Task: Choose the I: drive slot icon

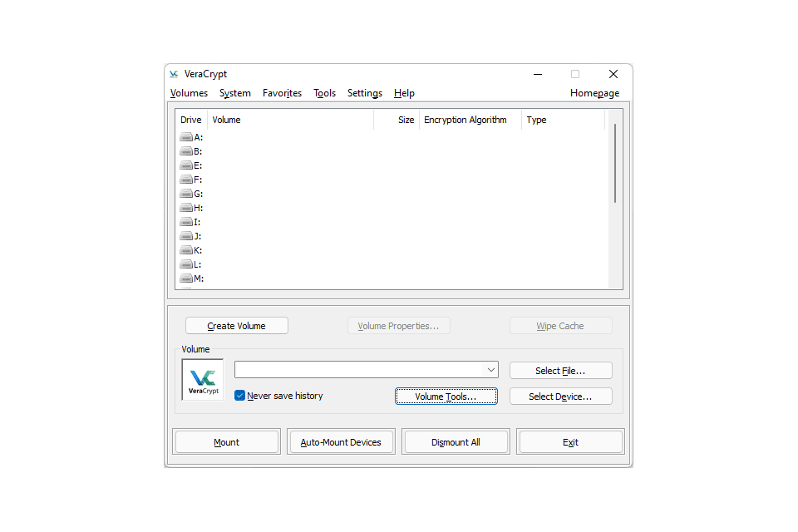Action: (186, 222)
